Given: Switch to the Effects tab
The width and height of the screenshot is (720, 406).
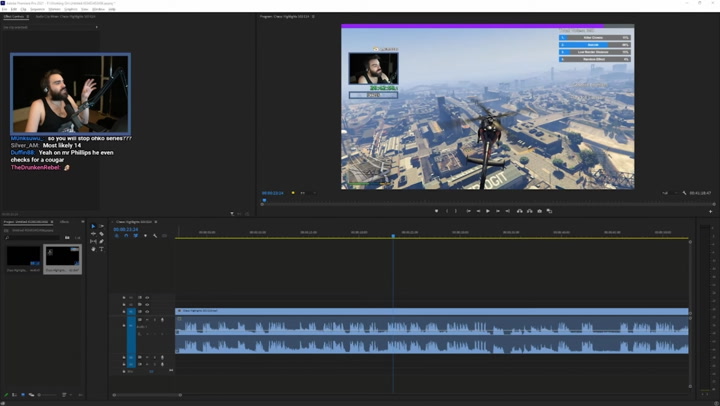Looking at the screenshot, I should (x=64, y=222).
